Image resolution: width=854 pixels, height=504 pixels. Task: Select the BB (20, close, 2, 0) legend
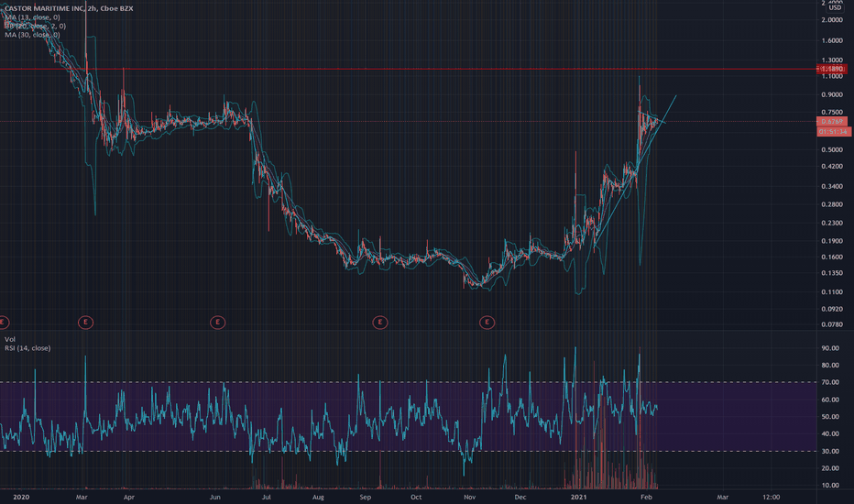click(36, 27)
